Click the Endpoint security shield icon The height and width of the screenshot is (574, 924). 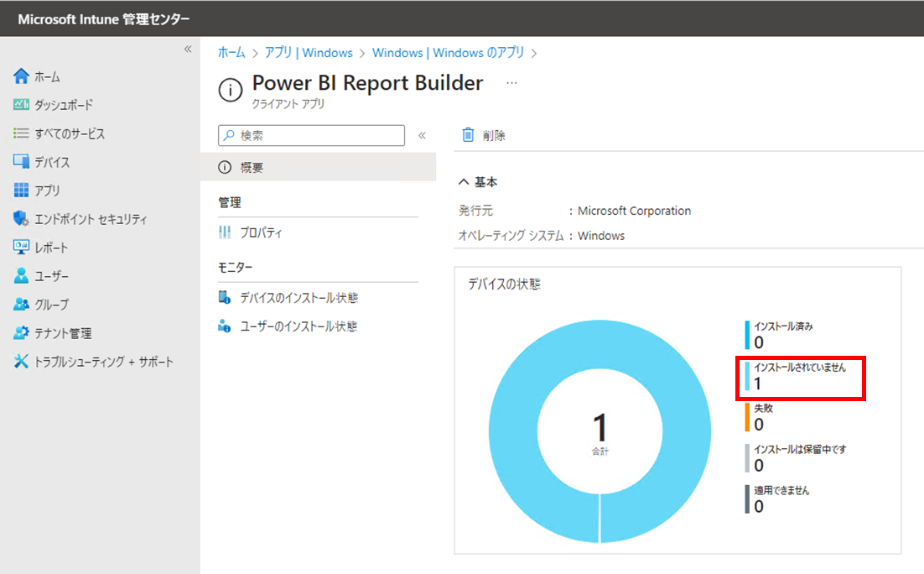pyautogui.click(x=21, y=218)
